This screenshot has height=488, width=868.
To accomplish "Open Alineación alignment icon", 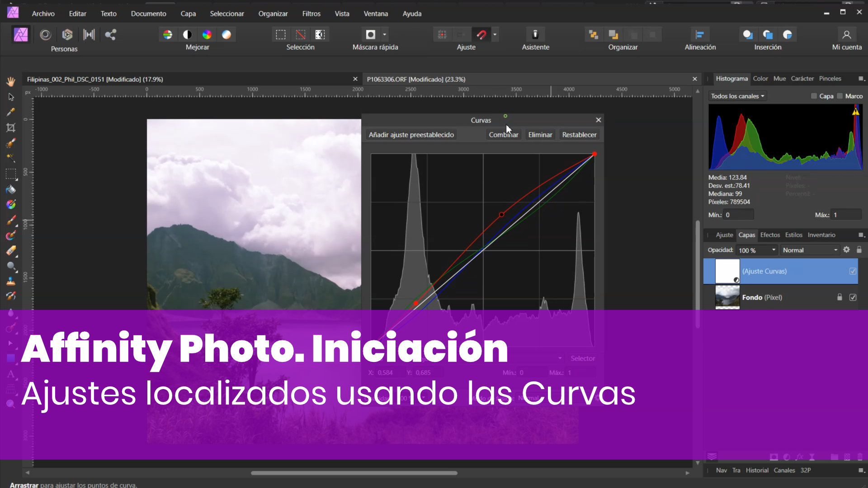I will (x=700, y=35).
